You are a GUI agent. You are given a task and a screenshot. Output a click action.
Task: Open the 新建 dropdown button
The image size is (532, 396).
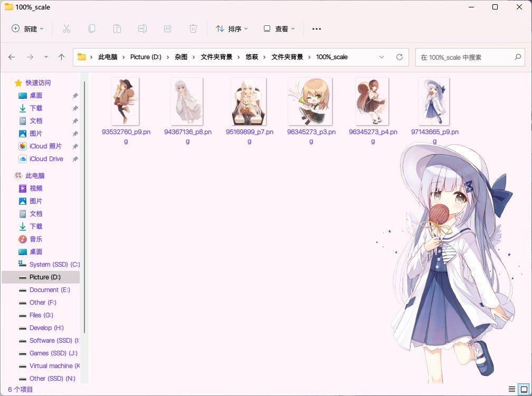27,29
